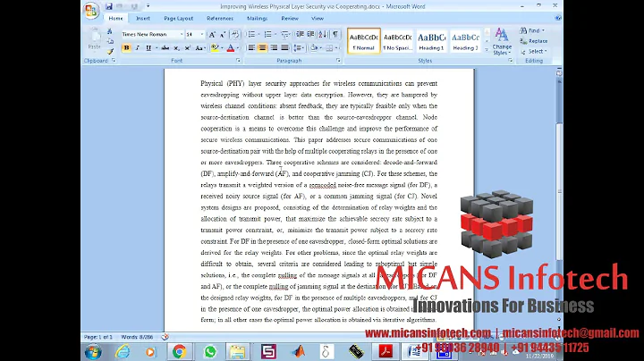Switch to the References tab
Image resolution: width=644 pixels, height=361 pixels.
pos(220,19)
